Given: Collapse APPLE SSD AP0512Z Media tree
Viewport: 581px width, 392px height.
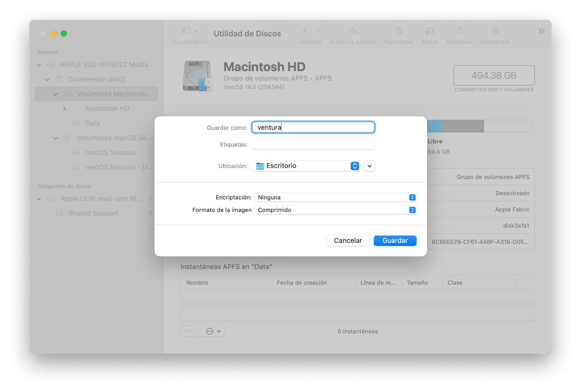Looking at the screenshot, I should (39, 65).
